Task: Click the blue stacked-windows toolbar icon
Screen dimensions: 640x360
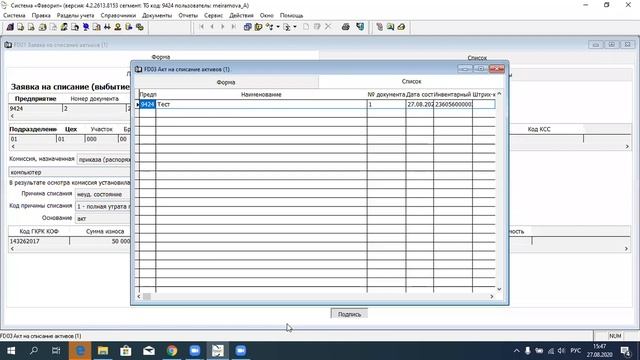Action: coord(247,27)
